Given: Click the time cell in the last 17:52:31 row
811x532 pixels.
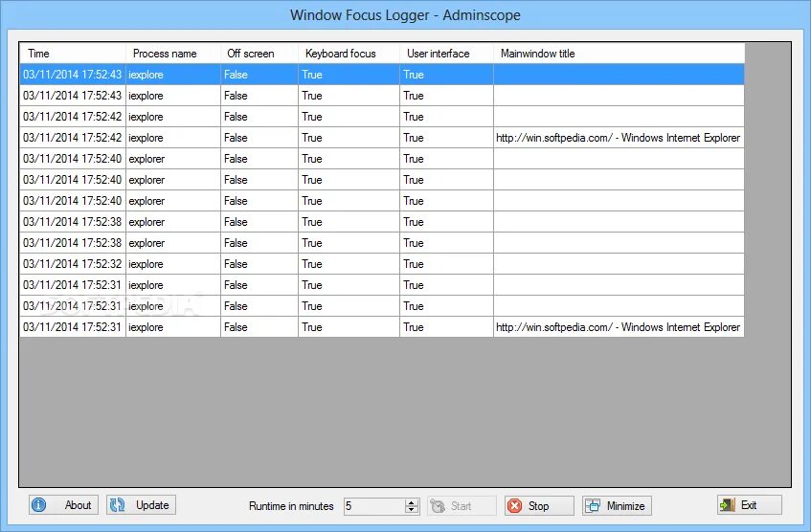Looking at the screenshot, I should coord(73,327).
